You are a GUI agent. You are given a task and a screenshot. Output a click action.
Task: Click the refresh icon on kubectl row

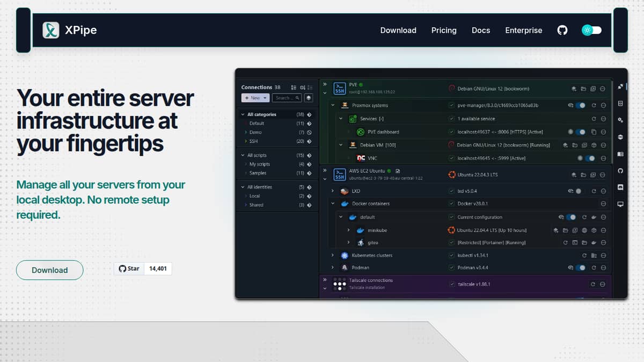584,255
